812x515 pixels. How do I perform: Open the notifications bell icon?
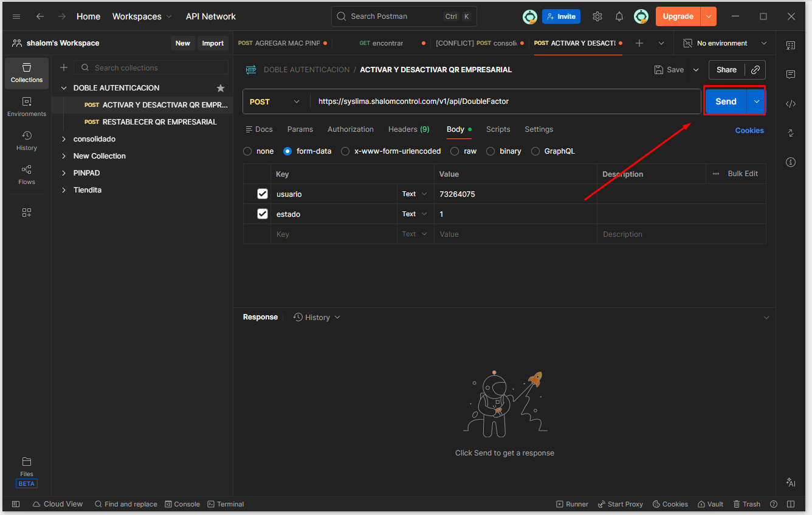[619, 16]
